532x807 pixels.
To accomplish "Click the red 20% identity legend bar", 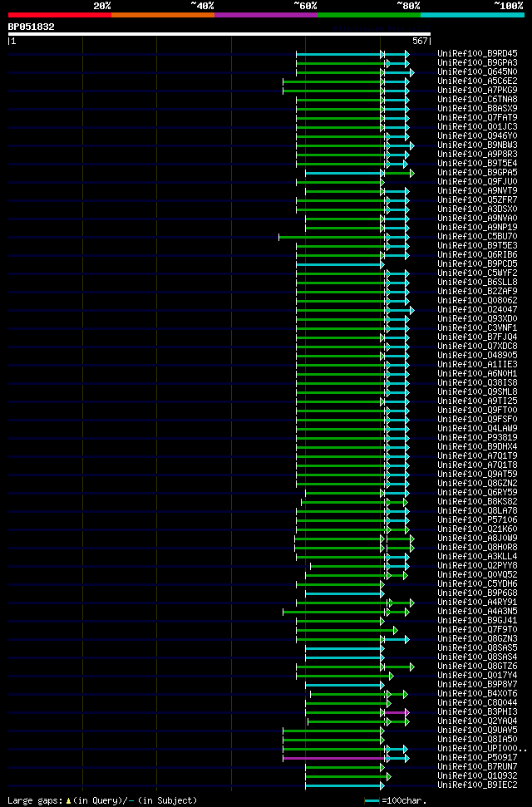I will (x=60, y=15).
